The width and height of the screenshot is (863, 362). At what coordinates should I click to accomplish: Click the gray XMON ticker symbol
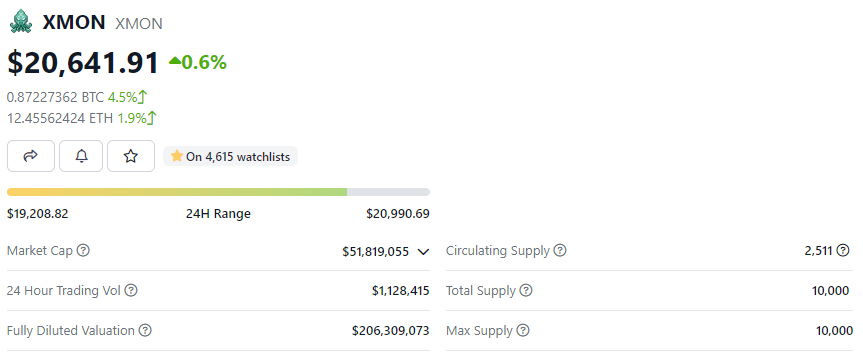pyautogui.click(x=139, y=24)
